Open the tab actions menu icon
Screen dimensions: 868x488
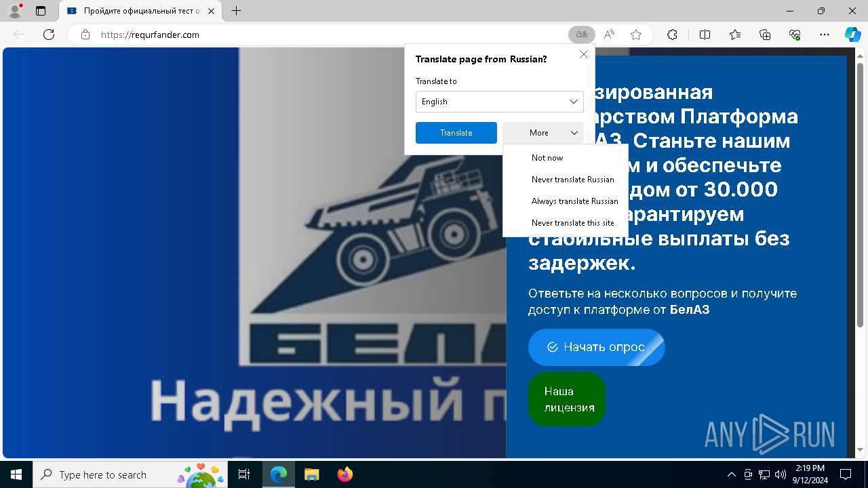pyautogui.click(x=41, y=11)
